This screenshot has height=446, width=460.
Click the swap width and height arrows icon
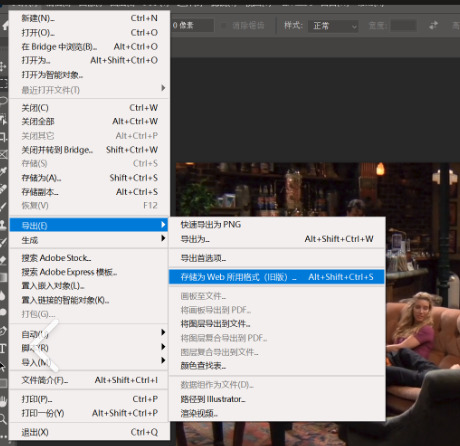click(433, 25)
